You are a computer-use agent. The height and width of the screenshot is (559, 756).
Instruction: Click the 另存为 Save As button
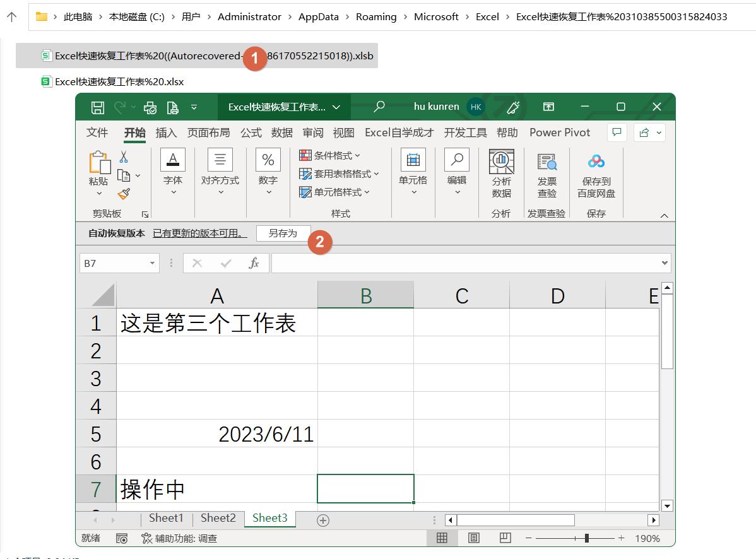pyautogui.click(x=283, y=233)
